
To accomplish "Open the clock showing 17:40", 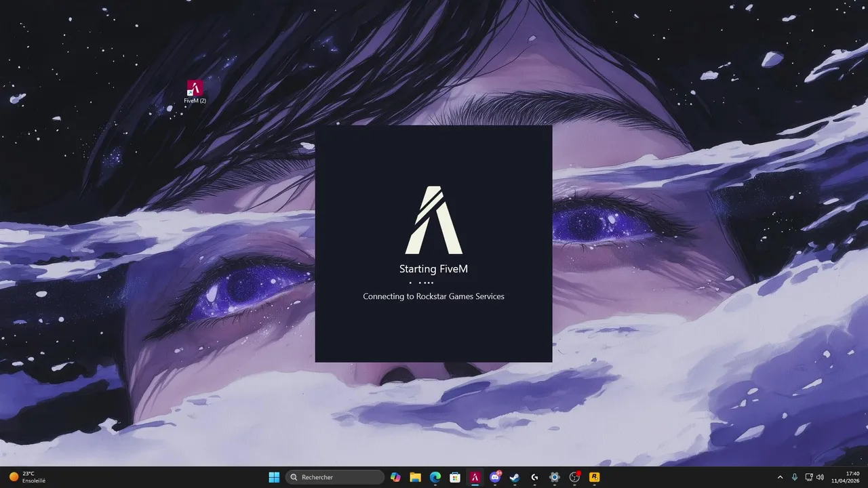I will tap(847, 477).
